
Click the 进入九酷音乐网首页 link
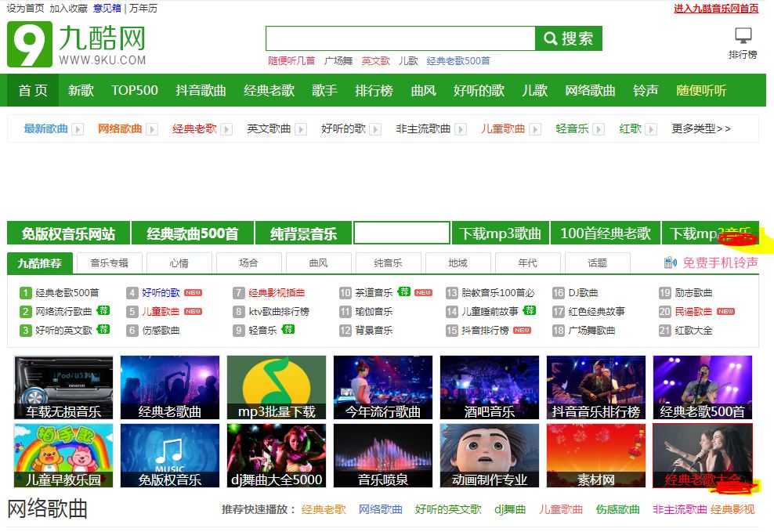pyautogui.click(x=716, y=9)
